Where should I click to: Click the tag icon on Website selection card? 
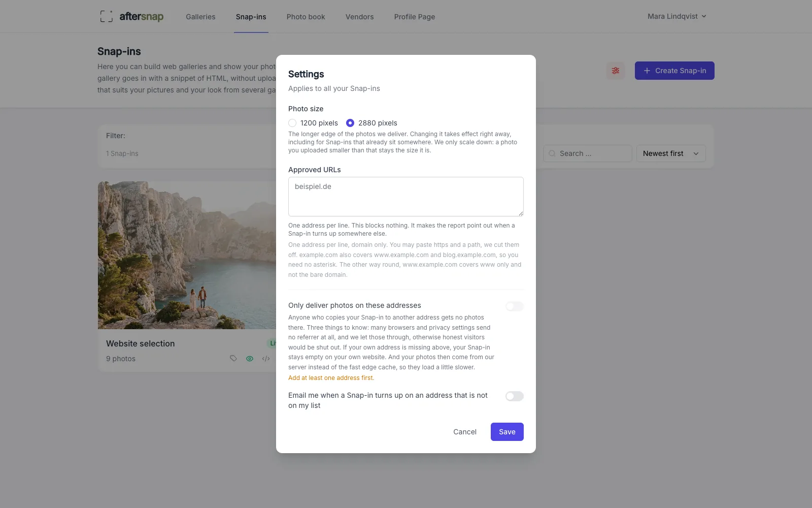tap(233, 358)
